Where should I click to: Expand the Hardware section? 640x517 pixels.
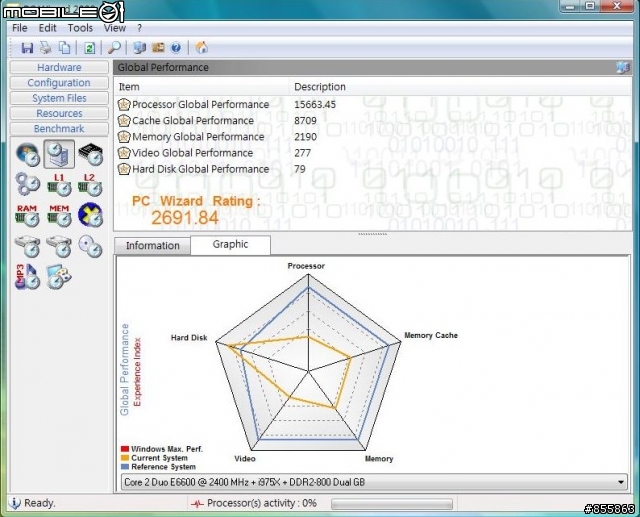(59, 67)
